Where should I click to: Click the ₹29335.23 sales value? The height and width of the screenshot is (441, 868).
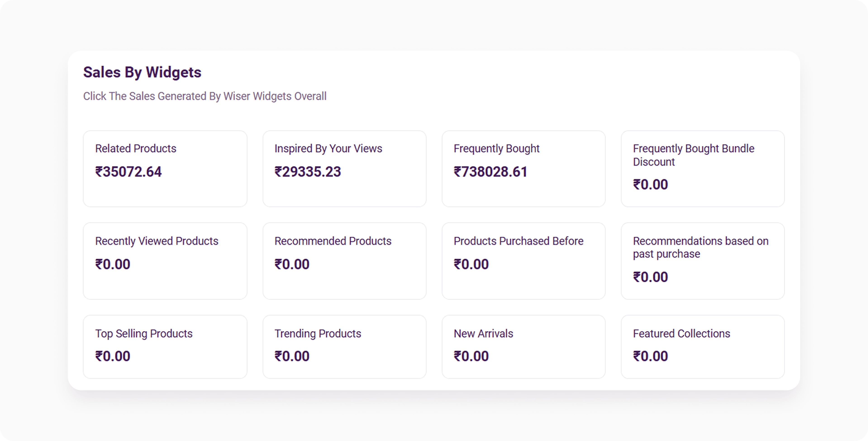308,172
